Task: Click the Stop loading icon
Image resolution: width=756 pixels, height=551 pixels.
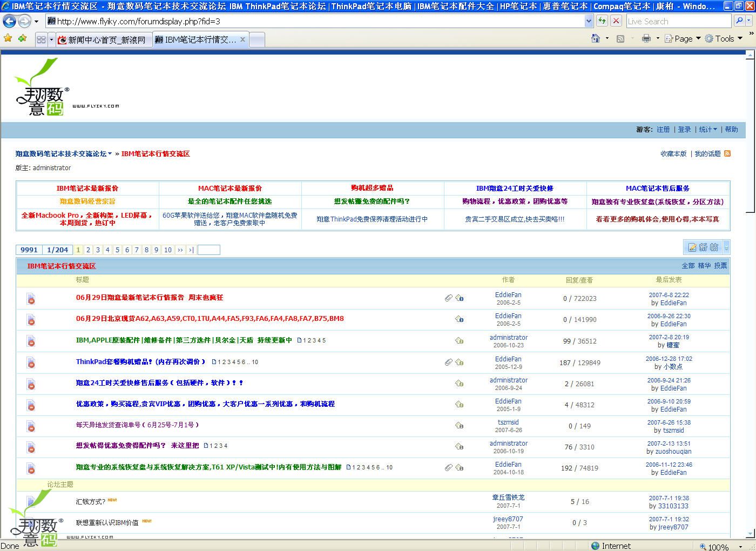Action: click(x=616, y=21)
